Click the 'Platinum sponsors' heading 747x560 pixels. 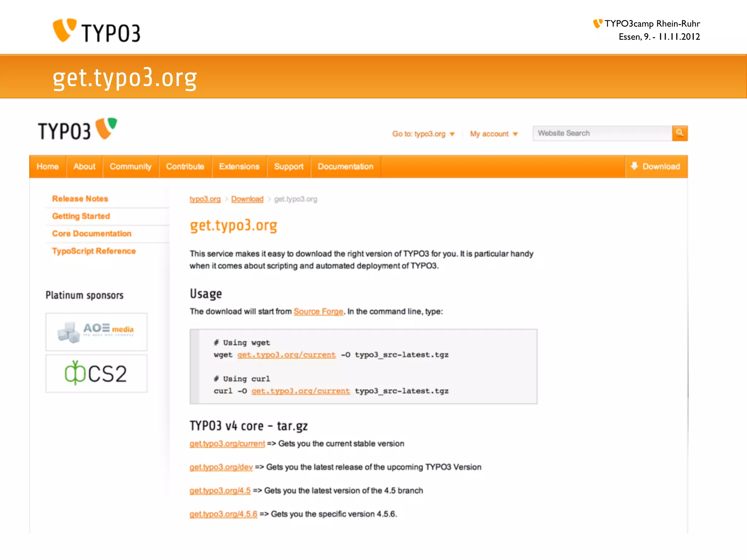[84, 295]
